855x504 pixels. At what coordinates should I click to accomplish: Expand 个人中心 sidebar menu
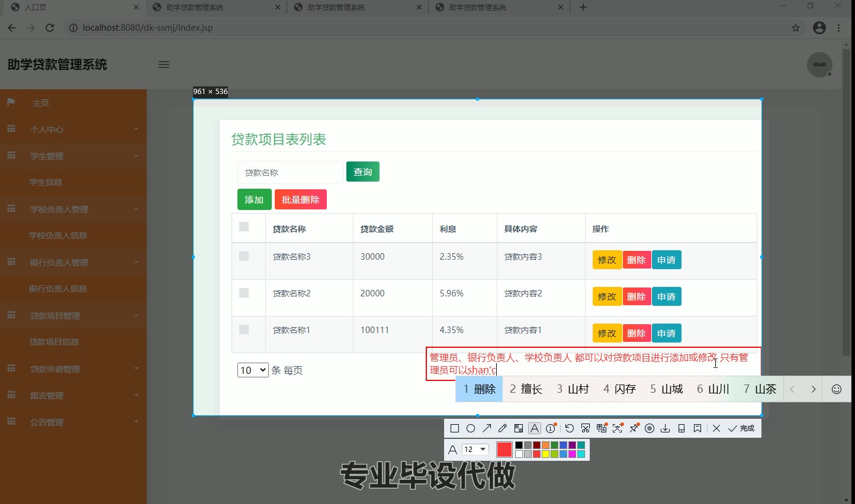pos(73,130)
